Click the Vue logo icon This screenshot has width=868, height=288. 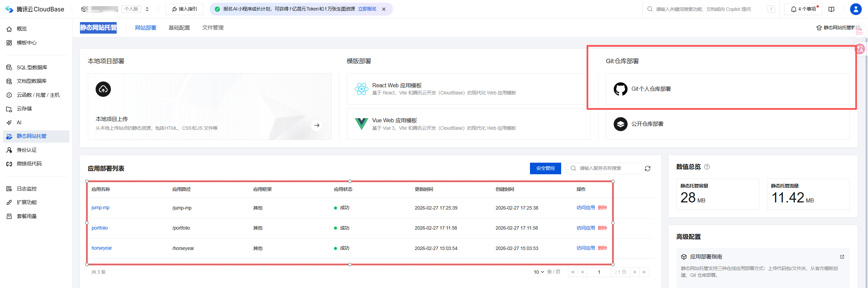(x=361, y=124)
